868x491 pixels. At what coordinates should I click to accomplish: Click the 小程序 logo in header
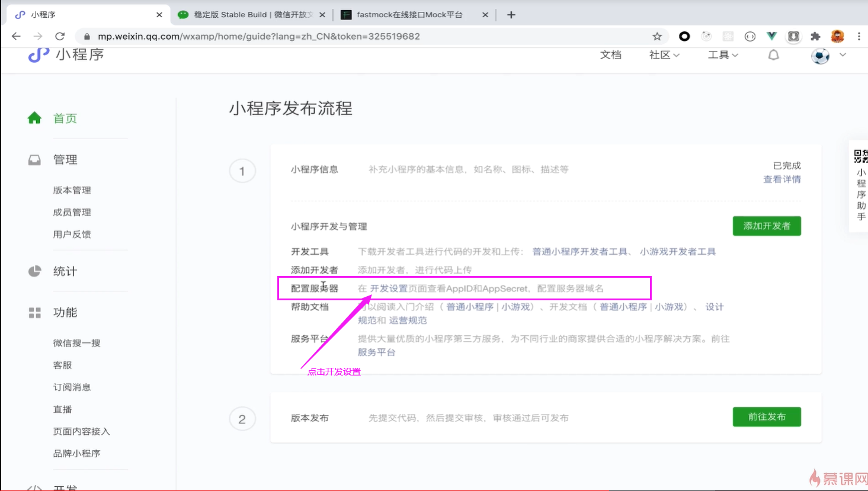(x=66, y=54)
